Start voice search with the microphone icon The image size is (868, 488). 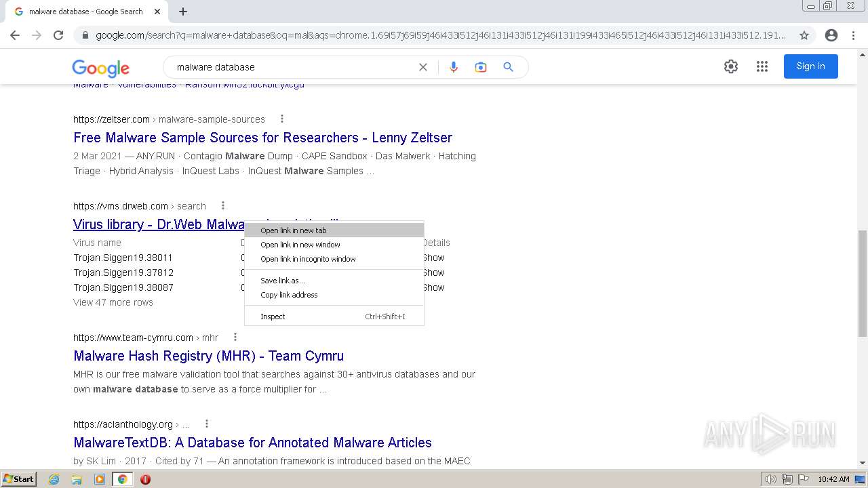click(454, 67)
